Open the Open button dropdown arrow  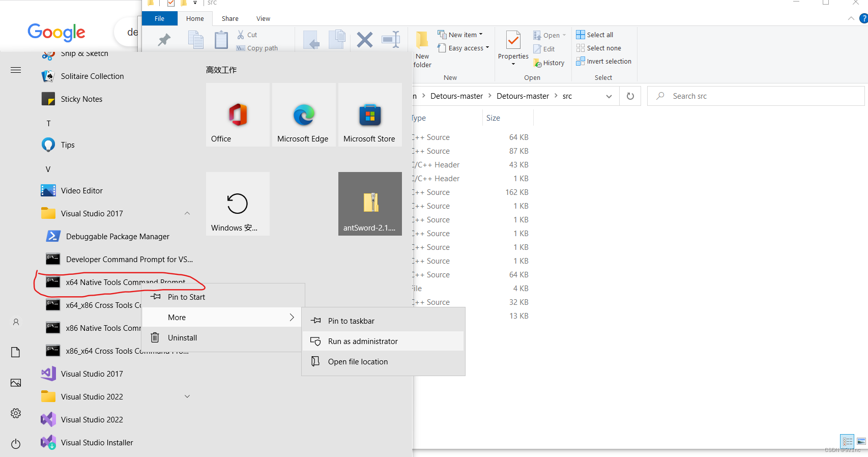(564, 36)
